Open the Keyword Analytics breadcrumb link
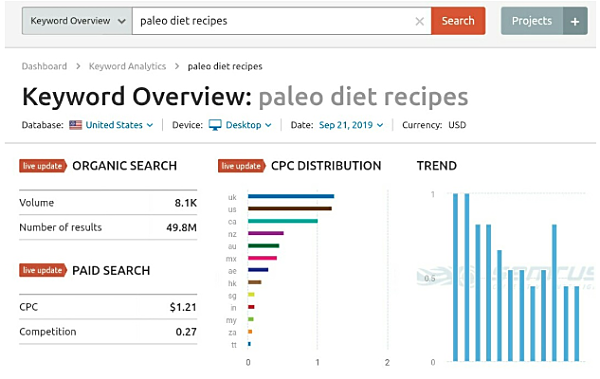Image resolution: width=600 pixels, height=379 pixels. pyautogui.click(x=127, y=66)
